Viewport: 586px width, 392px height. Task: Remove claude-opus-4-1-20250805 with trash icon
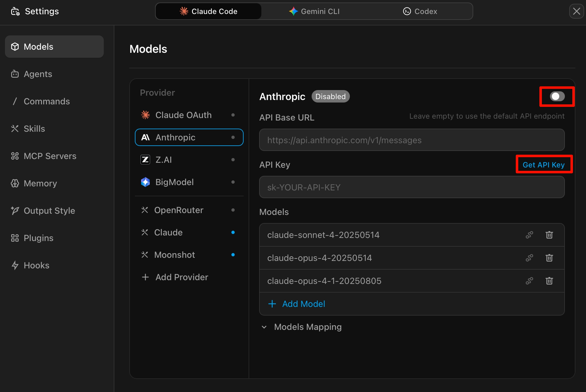[549, 281]
